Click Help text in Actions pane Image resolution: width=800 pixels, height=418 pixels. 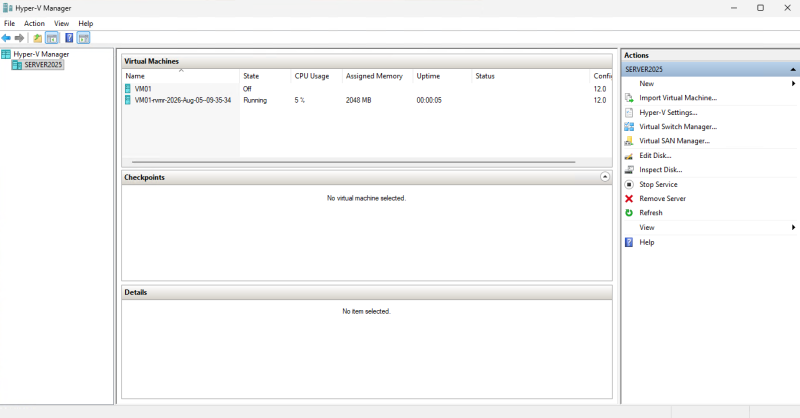647,242
